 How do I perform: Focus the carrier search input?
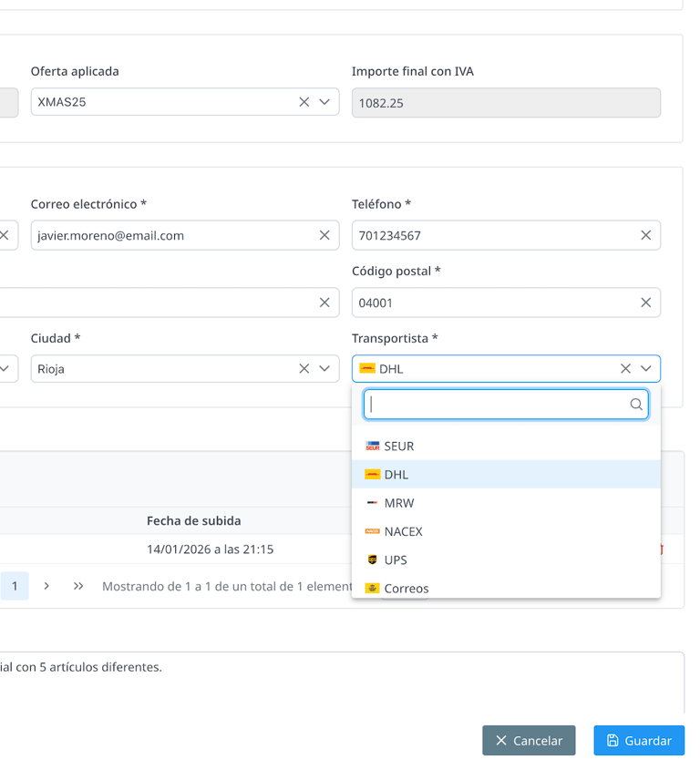click(x=497, y=405)
